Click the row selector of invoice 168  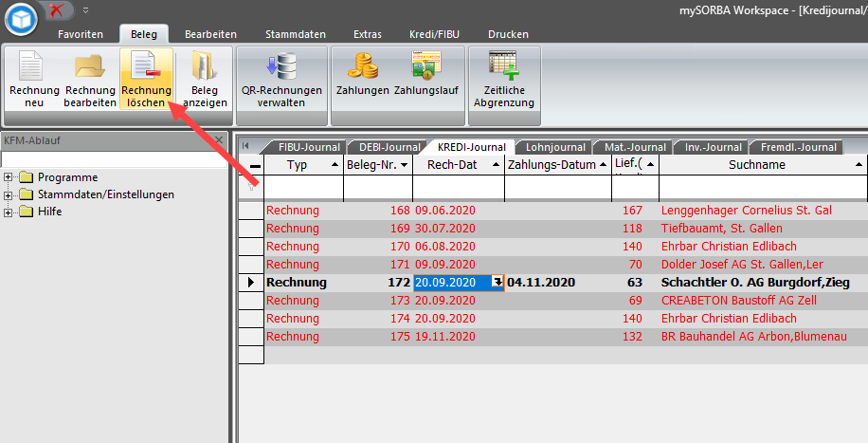[x=251, y=211]
